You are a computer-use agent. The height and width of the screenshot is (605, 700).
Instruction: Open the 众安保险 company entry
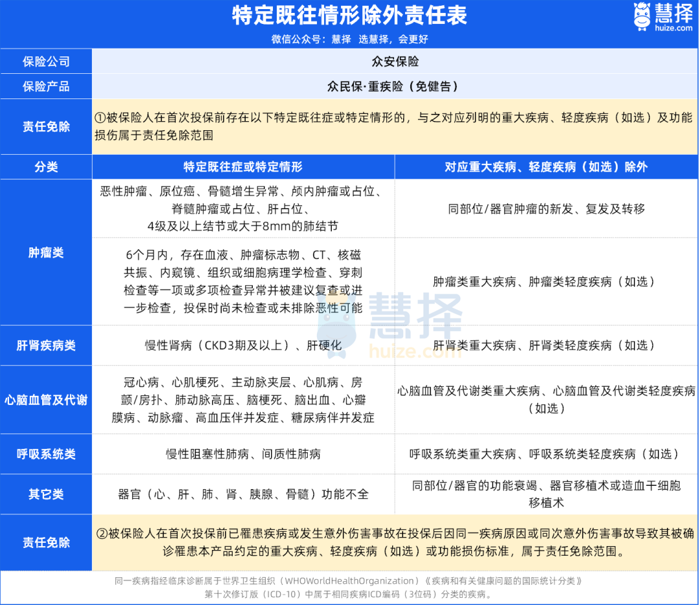(x=395, y=61)
